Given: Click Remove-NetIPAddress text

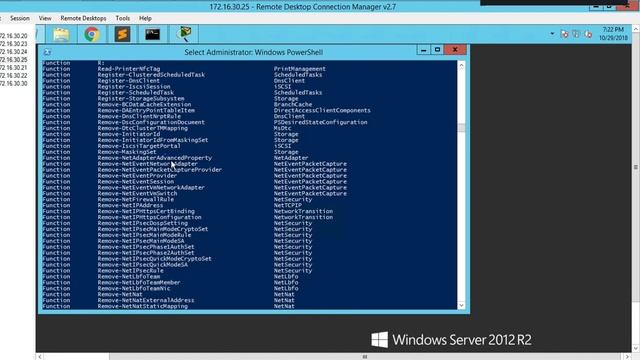Looking at the screenshot, I should (130, 205).
